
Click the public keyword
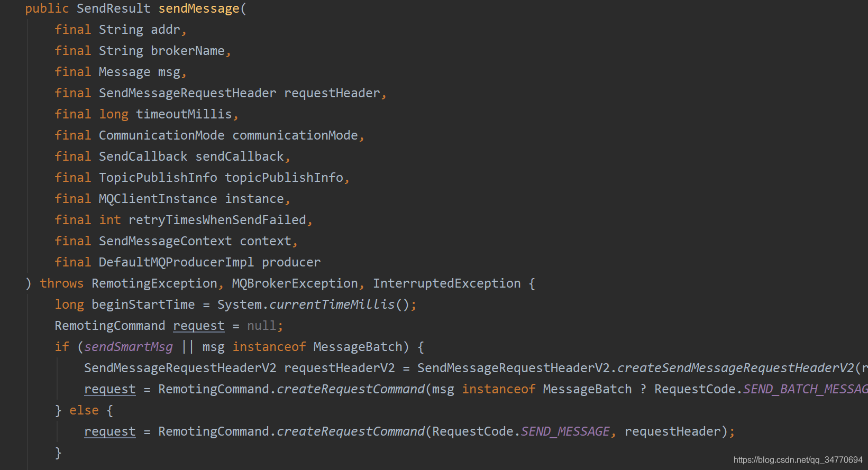pyautogui.click(x=47, y=9)
